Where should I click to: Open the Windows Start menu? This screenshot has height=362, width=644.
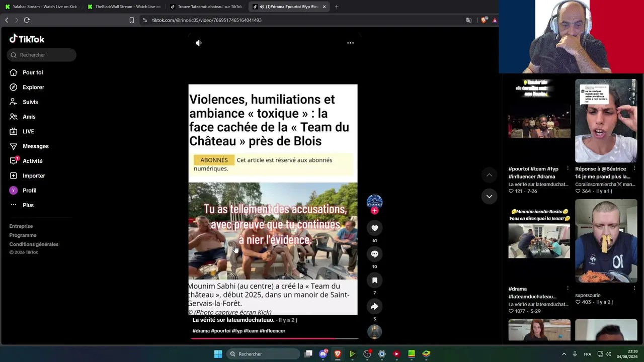(x=218, y=354)
